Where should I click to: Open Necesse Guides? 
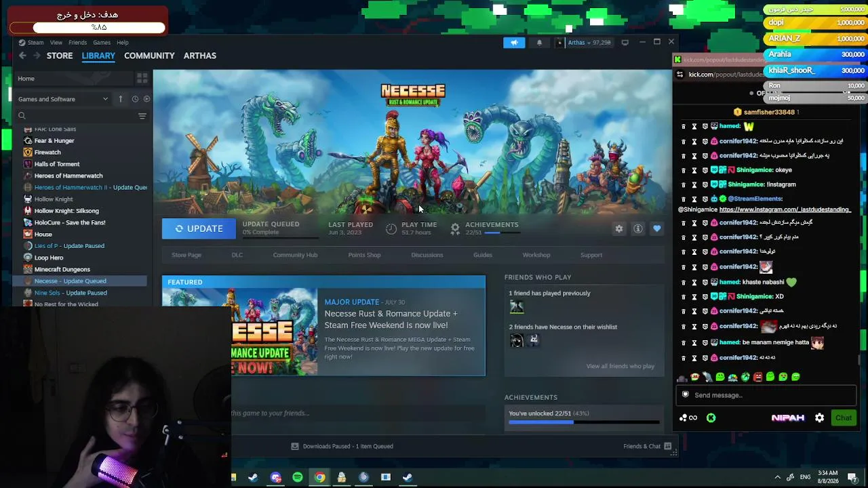tap(483, 255)
